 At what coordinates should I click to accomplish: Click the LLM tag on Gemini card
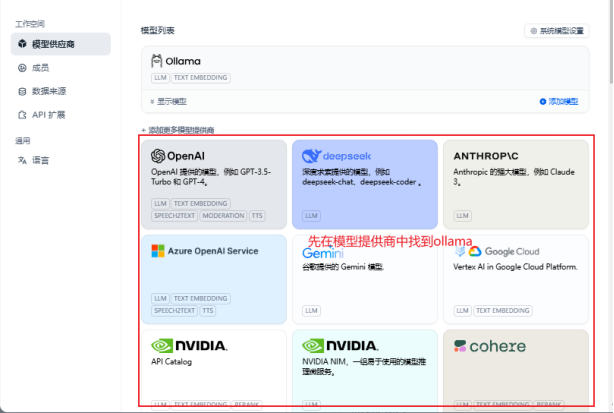coord(311,310)
